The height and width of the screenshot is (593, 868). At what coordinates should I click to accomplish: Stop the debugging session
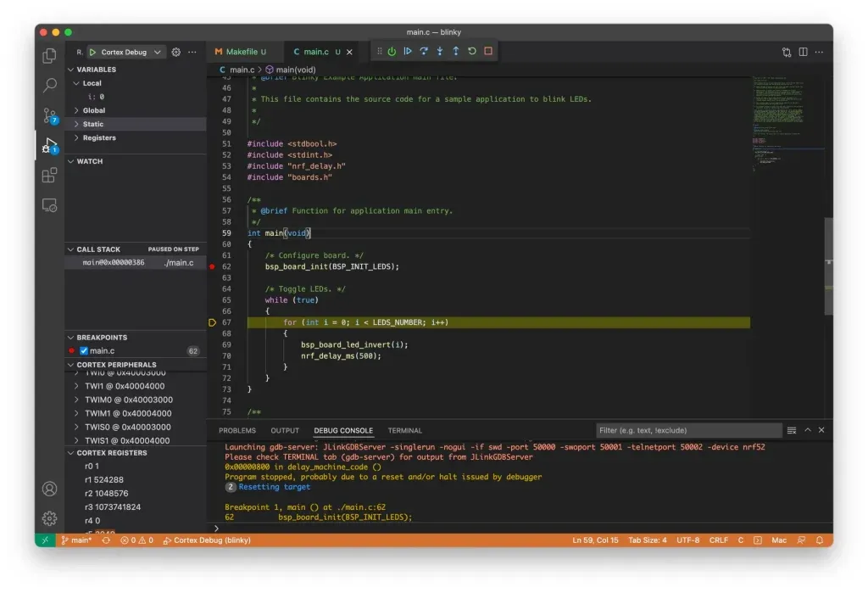488,52
